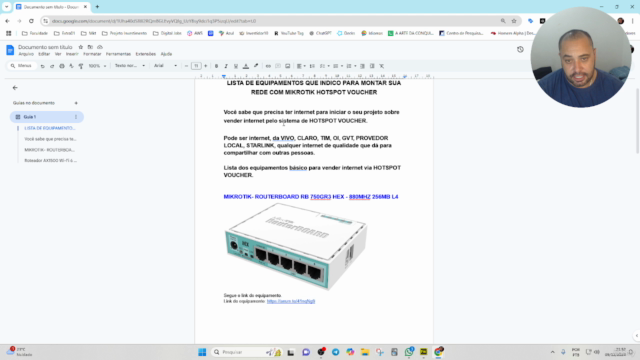Toggle italic formatting
Screen dimensions: 640x360
(x=226, y=66)
